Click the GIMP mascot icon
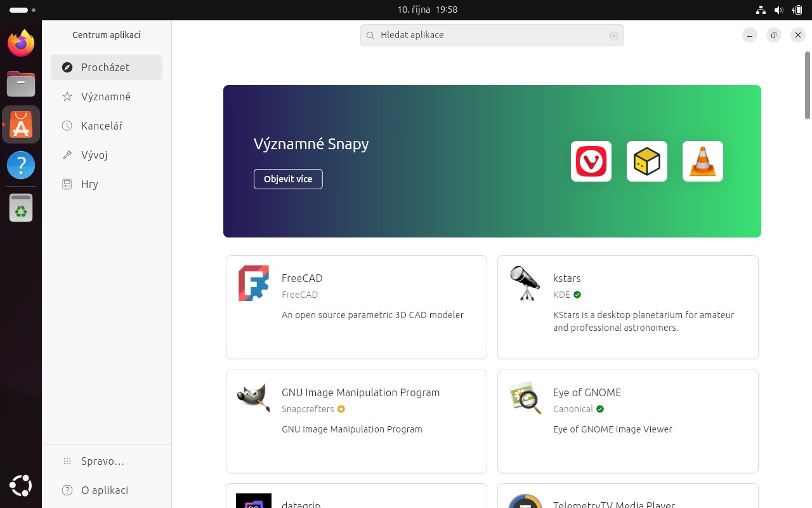This screenshot has height=508, width=812. click(254, 398)
